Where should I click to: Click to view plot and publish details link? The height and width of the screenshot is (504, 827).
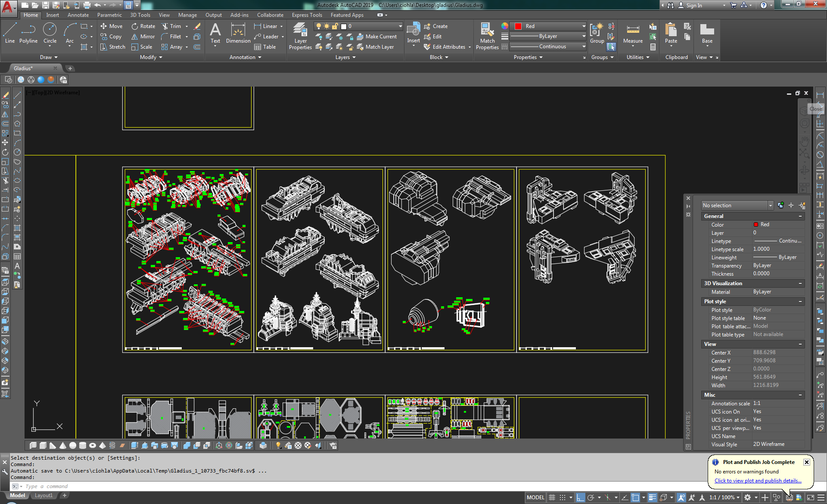tap(758, 481)
